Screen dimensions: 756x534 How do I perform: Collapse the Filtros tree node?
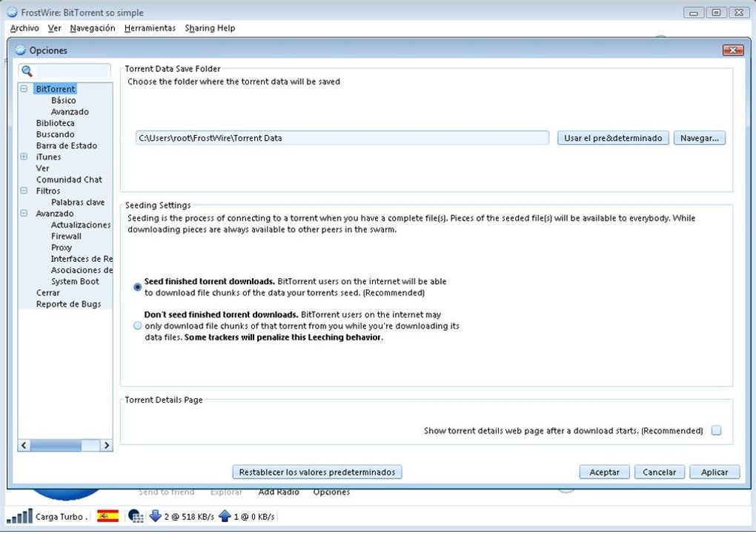(x=24, y=191)
